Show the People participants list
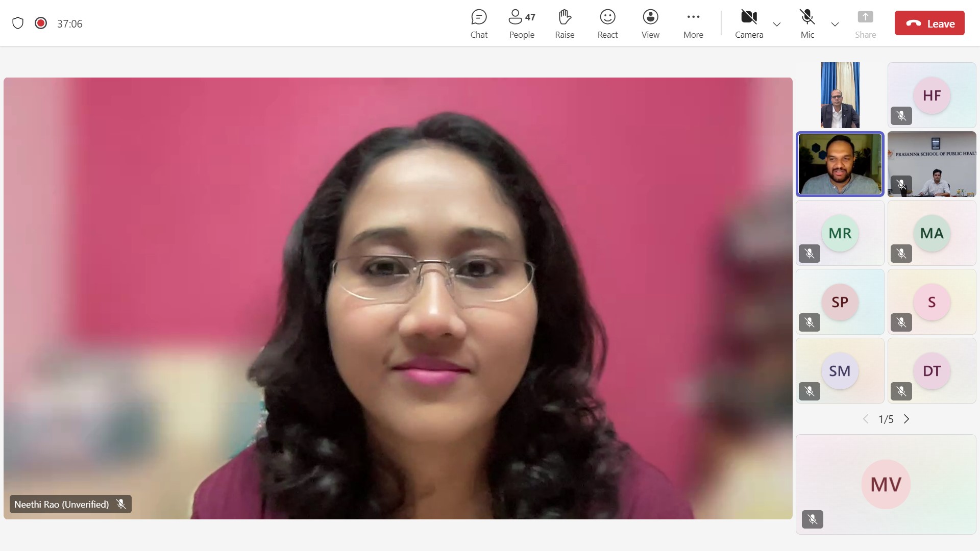The height and width of the screenshot is (551, 980). coord(522,23)
